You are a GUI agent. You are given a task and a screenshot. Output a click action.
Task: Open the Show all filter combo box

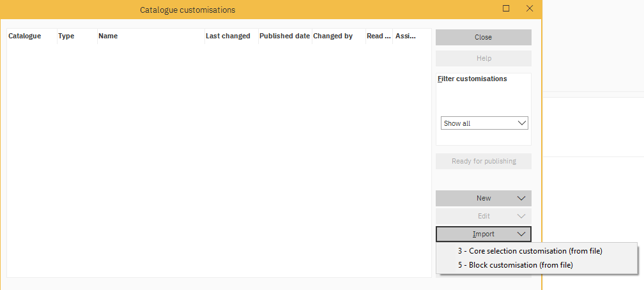point(484,123)
